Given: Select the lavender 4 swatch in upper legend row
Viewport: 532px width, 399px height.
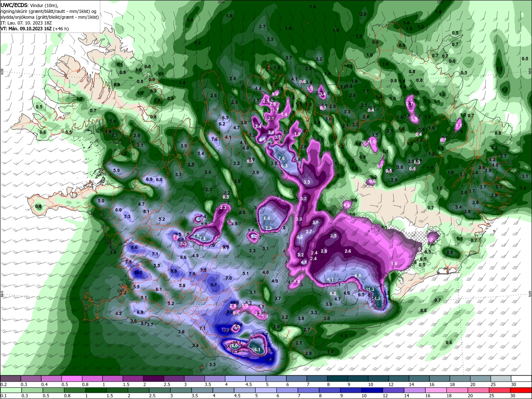Looking at the screenshot, I should [235, 379].
